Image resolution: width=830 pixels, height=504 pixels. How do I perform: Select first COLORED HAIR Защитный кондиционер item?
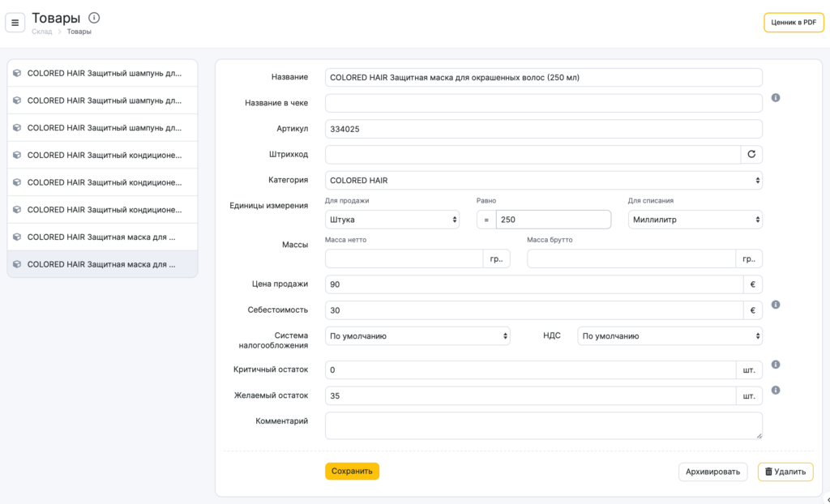(102, 155)
